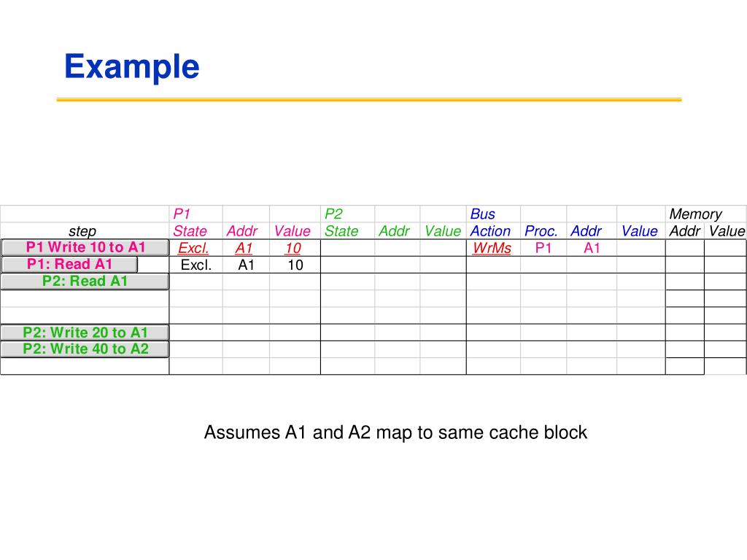Image resolution: width=747 pixels, height=560 pixels.
Task: Click the black 'Excl.' cell in second row
Action: 196,265
